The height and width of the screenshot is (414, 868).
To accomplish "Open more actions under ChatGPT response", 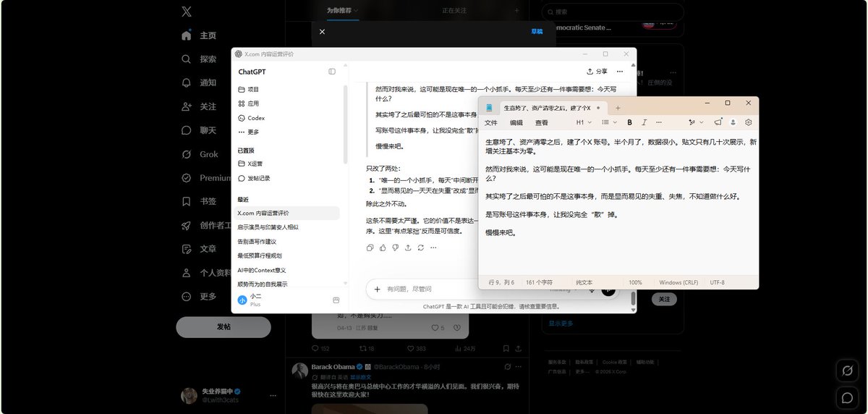I will click(433, 248).
